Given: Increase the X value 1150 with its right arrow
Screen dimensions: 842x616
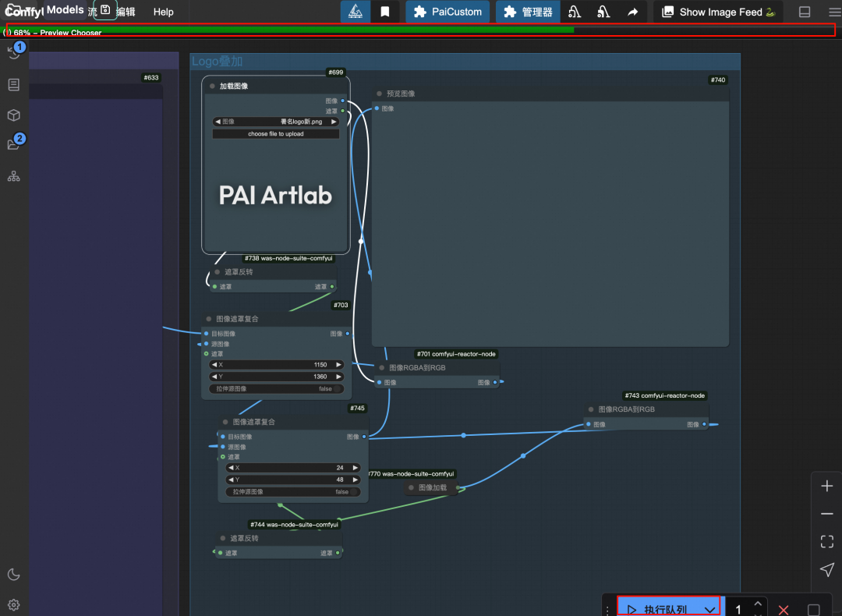Looking at the screenshot, I should 339,365.
